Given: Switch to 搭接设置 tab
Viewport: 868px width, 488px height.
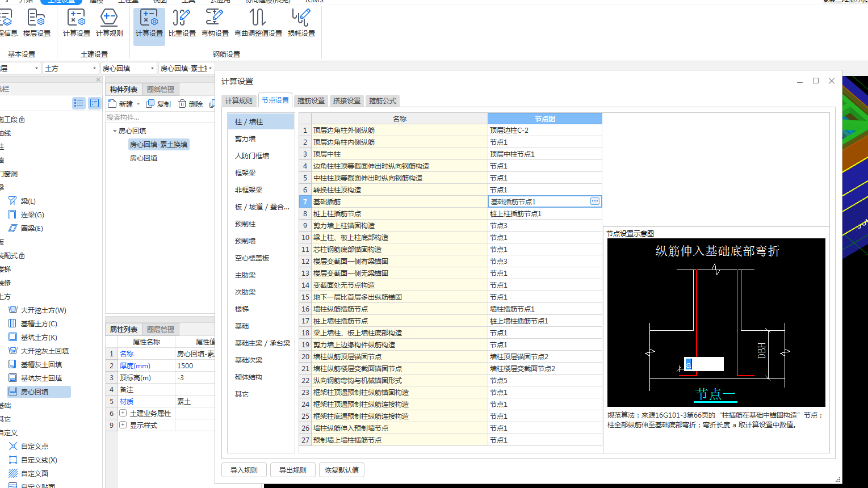Looking at the screenshot, I should point(347,100).
